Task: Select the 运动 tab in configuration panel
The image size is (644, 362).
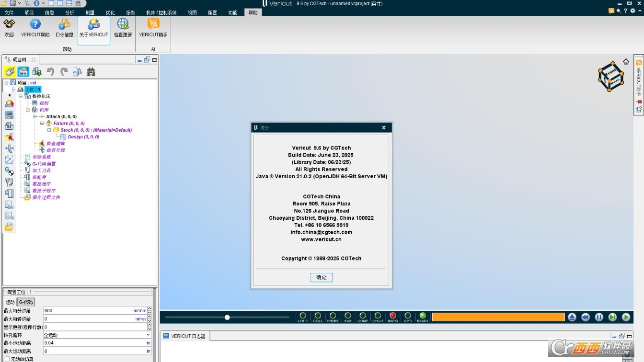Action: 10,302
